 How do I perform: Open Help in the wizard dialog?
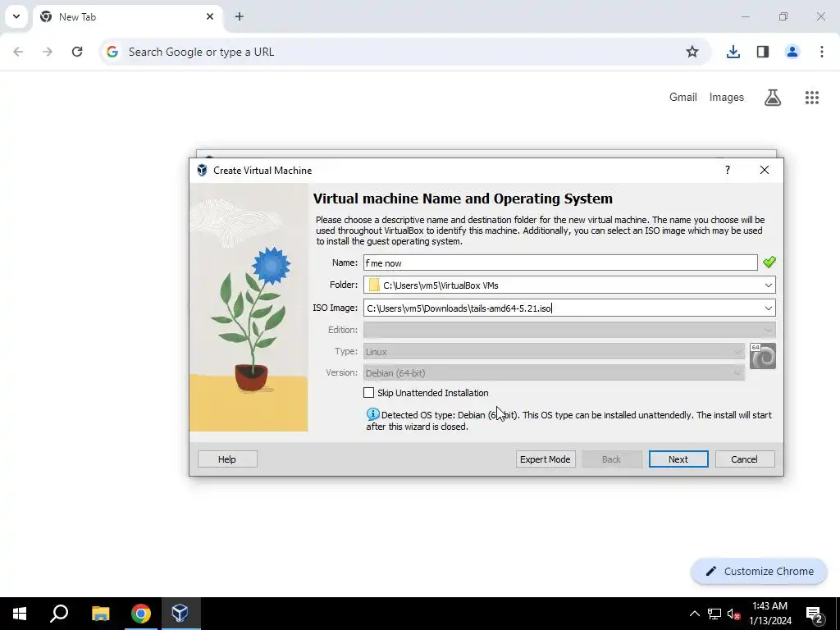[x=227, y=459]
